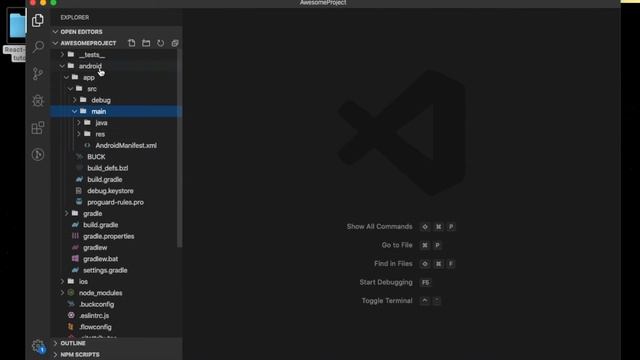Select the gradlew.bat file icon
Viewport: 640px width, 360px height.
point(75,259)
